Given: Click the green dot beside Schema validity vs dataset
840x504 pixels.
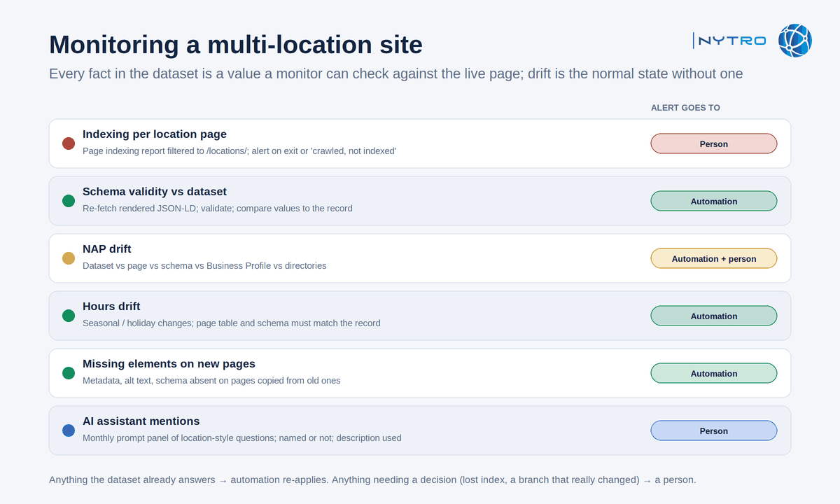Looking at the screenshot, I should click(69, 201).
